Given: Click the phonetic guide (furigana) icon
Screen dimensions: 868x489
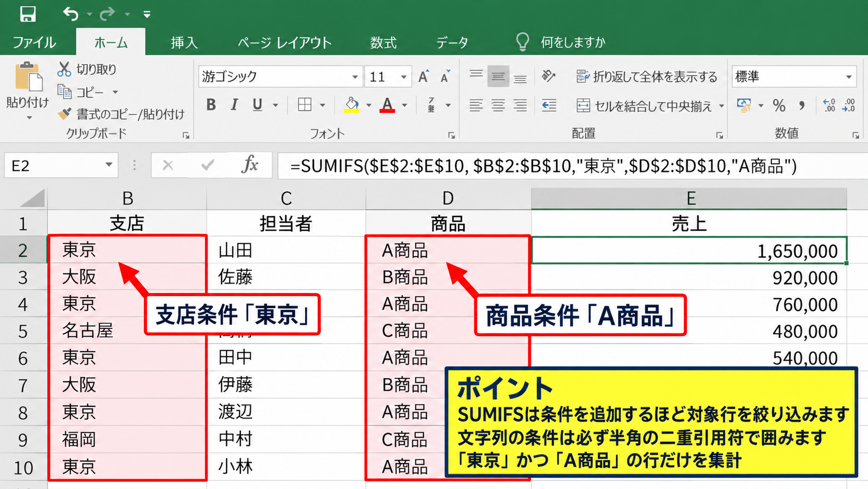Looking at the screenshot, I should point(431,105).
